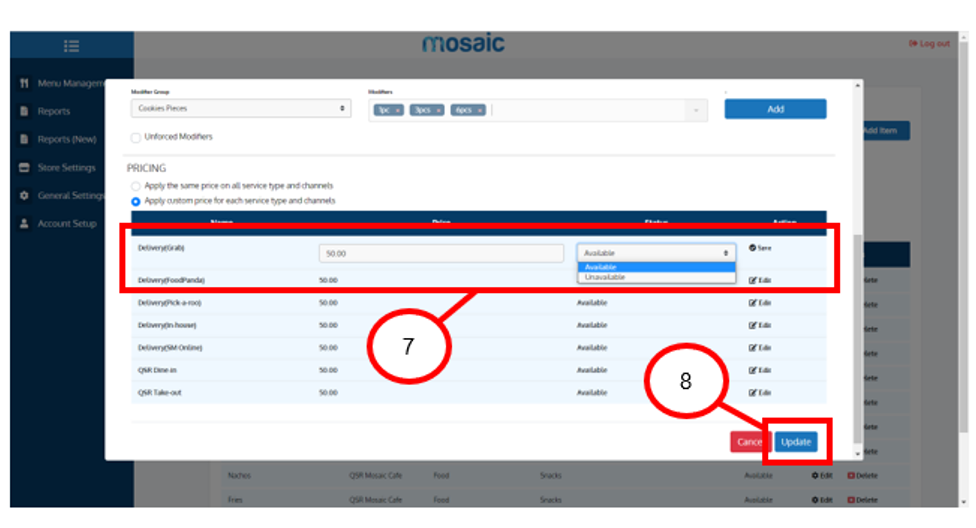Delete the Fries item in background list
Viewport: 976px width, 528px height.
click(862, 500)
